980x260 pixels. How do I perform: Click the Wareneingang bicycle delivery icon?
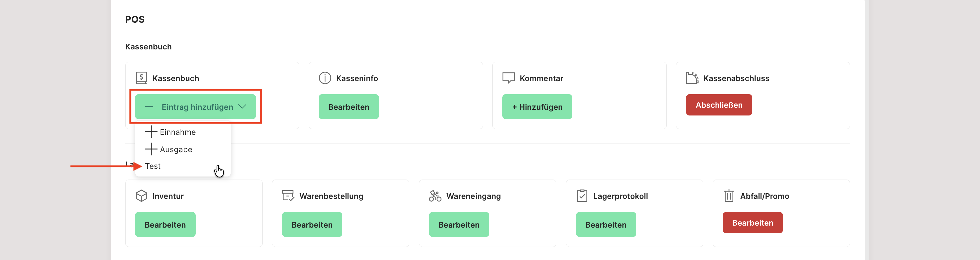point(435,196)
